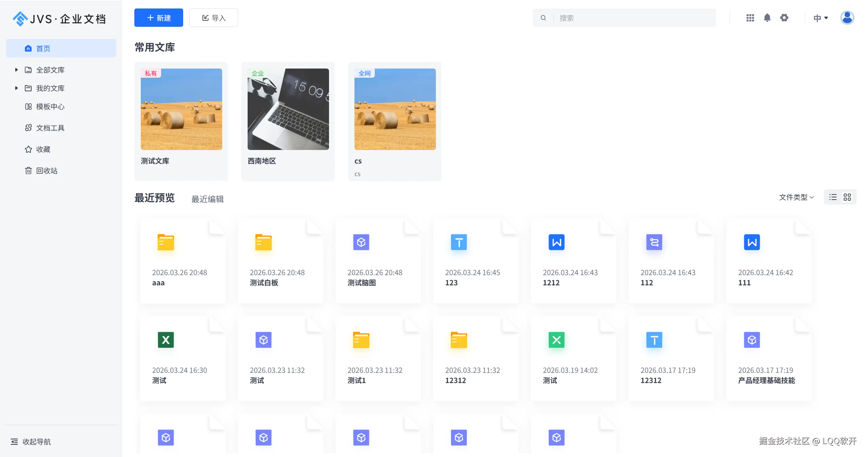This screenshot has height=457, width=868.
Task: Open the apps grid icon
Action: click(x=750, y=18)
